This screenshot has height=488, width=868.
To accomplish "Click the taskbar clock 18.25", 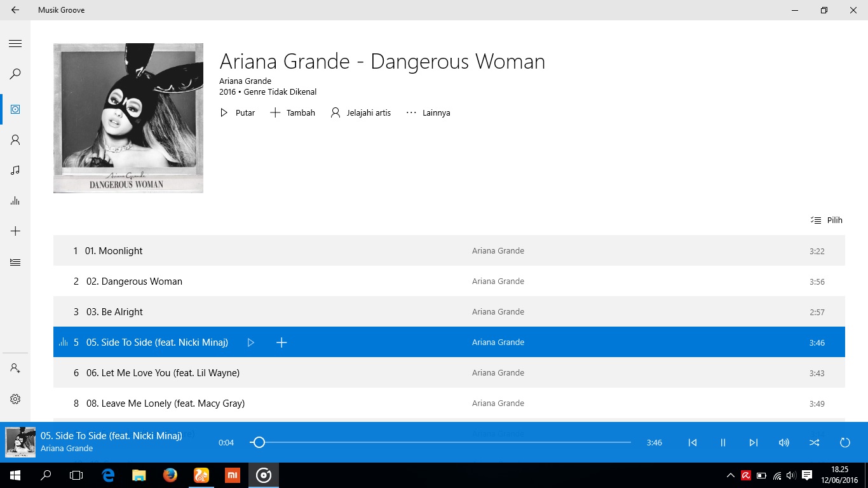I will pyautogui.click(x=840, y=470).
